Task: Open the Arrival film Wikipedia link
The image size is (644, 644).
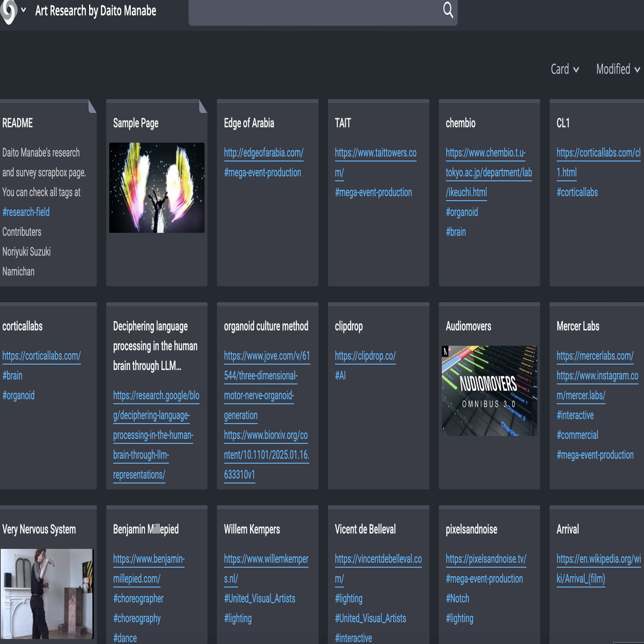Action: pos(599,569)
